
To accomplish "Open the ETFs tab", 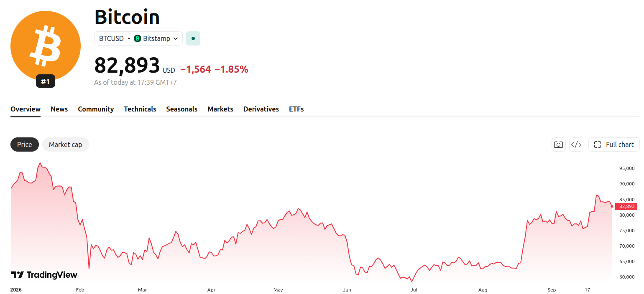I will click(x=296, y=109).
